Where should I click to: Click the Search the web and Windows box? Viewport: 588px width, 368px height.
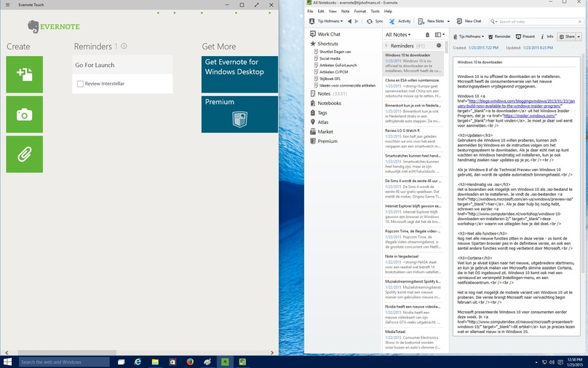[64, 362]
